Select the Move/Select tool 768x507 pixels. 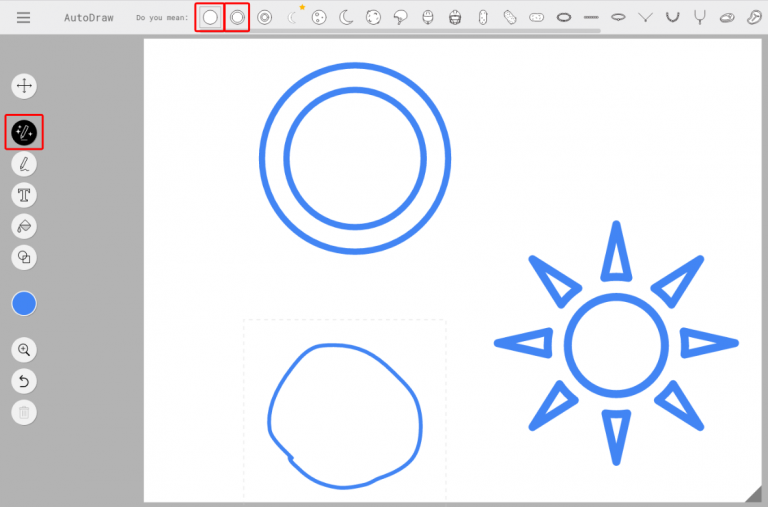(x=24, y=86)
